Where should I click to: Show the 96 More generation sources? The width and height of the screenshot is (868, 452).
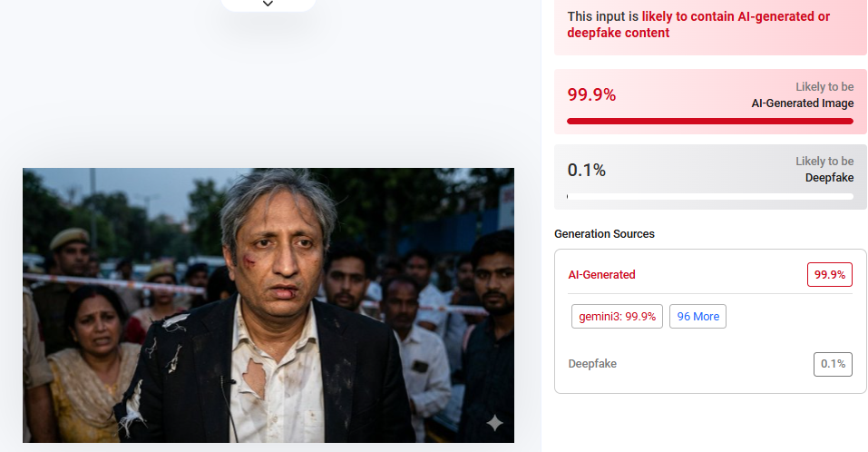pyautogui.click(x=697, y=316)
